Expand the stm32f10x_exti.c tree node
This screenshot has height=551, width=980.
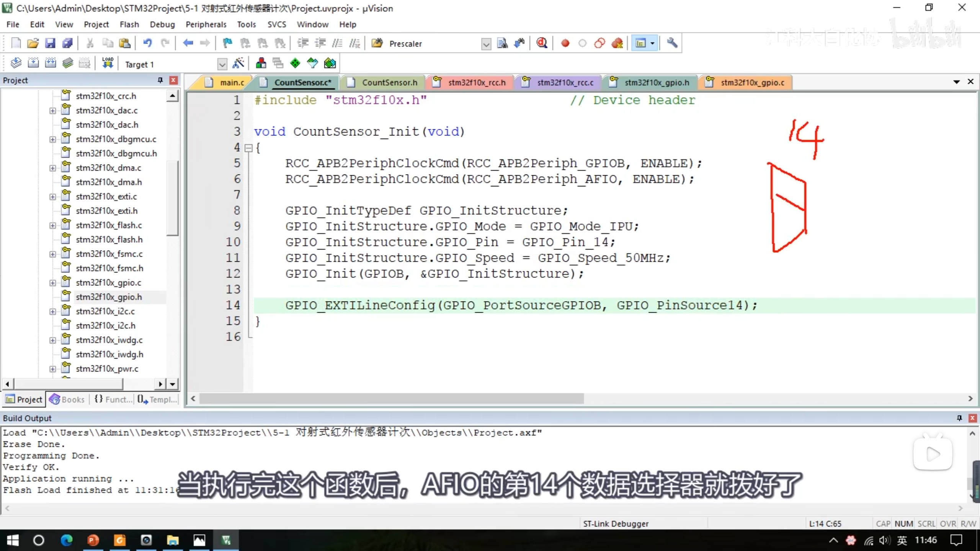(52, 197)
